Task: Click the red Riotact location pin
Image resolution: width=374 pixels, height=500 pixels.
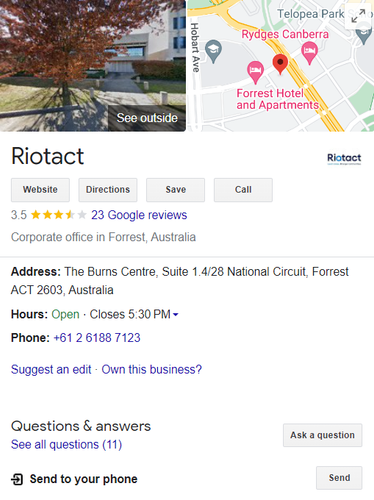Action: (x=280, y=64)
